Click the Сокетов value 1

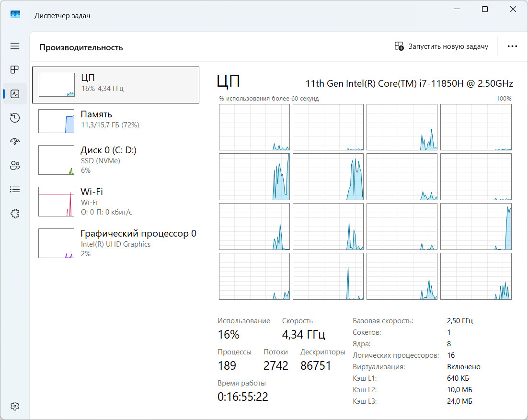449,332
